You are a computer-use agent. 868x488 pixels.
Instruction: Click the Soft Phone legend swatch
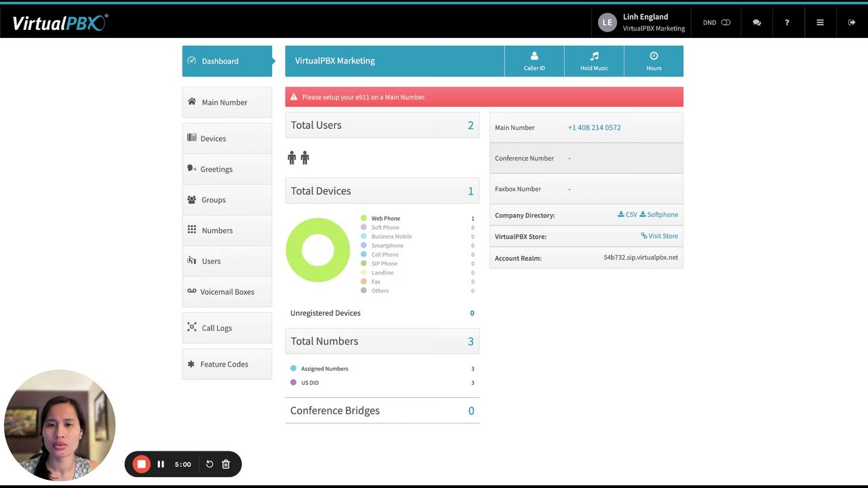point(363,227)
